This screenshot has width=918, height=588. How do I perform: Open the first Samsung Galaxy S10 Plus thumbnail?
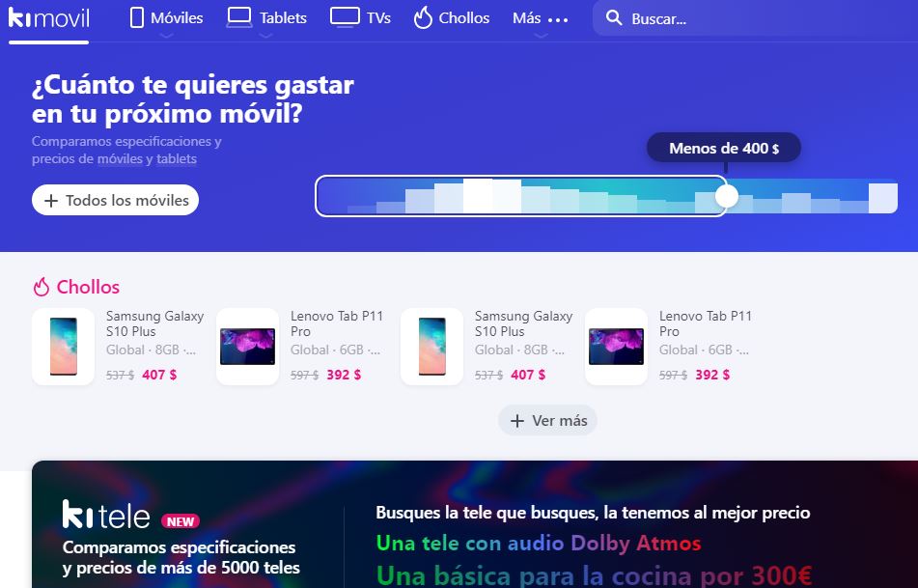coord(64,347)
